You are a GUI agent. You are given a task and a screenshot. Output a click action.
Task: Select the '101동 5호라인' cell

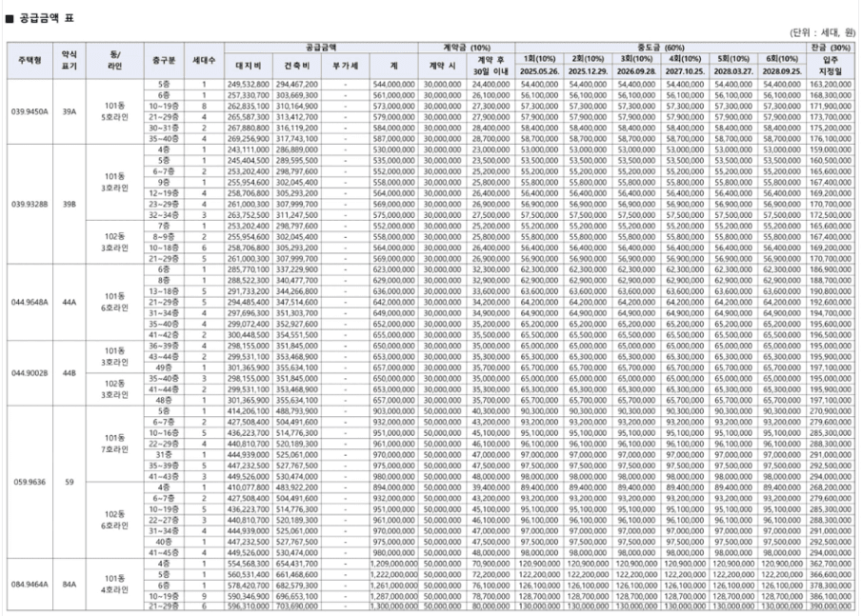pos(114,111)
